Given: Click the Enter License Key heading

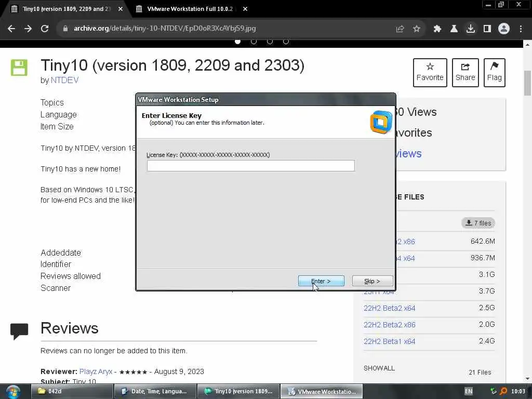Looking at the screenshot, I should point(171,115).
